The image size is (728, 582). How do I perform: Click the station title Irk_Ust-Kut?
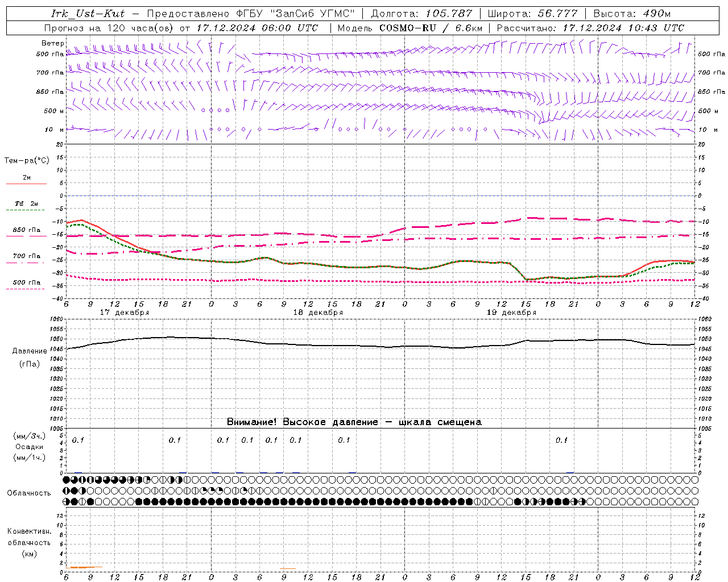(x=87, y=14)
